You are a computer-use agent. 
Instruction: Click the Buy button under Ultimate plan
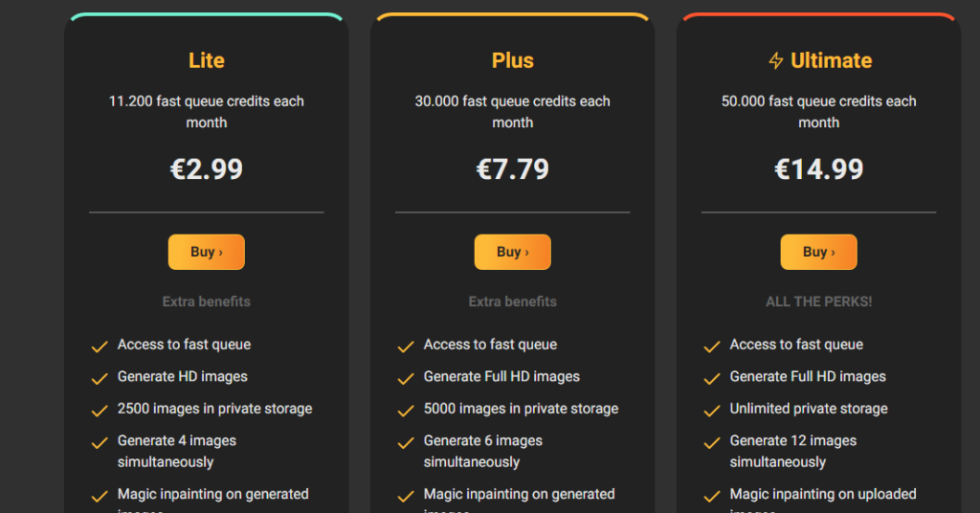tap(819, 252)
